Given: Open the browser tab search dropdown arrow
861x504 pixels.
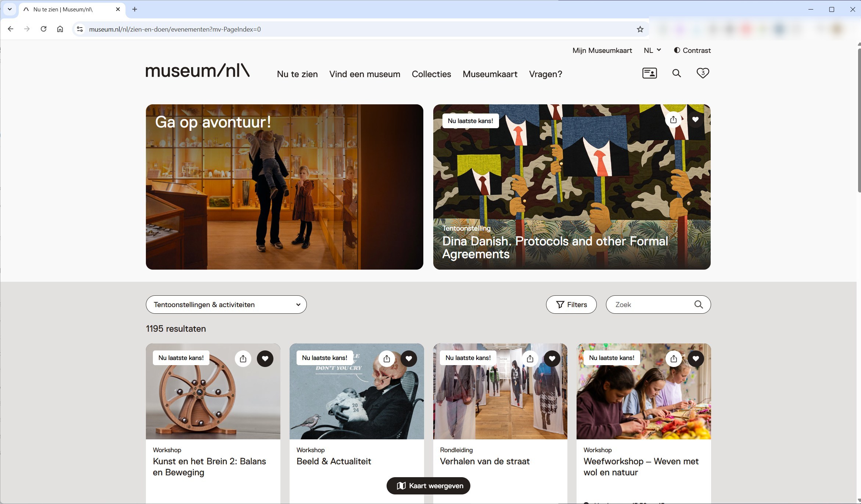Looking at the screenshot, I should coord(10,9).
